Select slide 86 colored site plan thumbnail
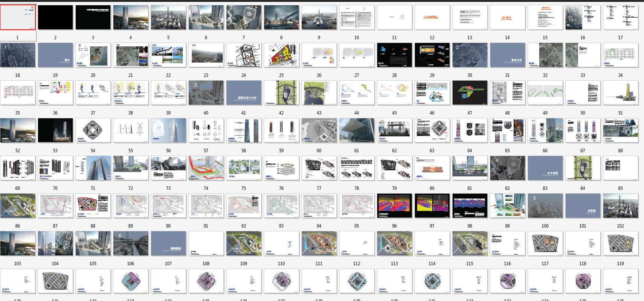Viewport: 644px width, 301px height. [x=18, y=206]
